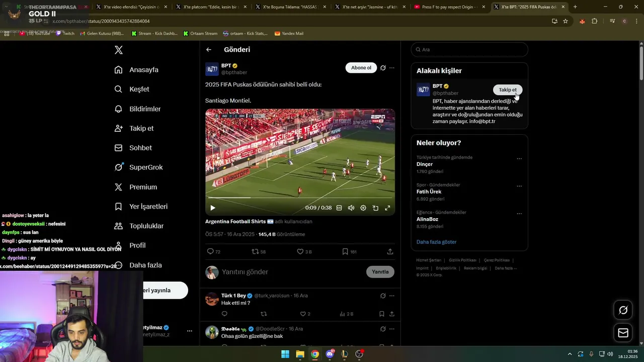
Task: Open Bildirimler notifications page
Action: point(138,109)
